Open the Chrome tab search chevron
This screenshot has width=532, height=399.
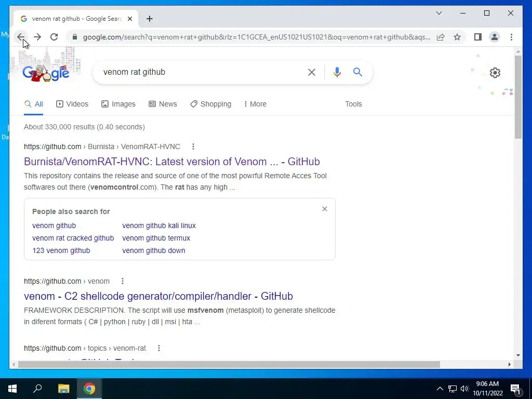point(438,13)
